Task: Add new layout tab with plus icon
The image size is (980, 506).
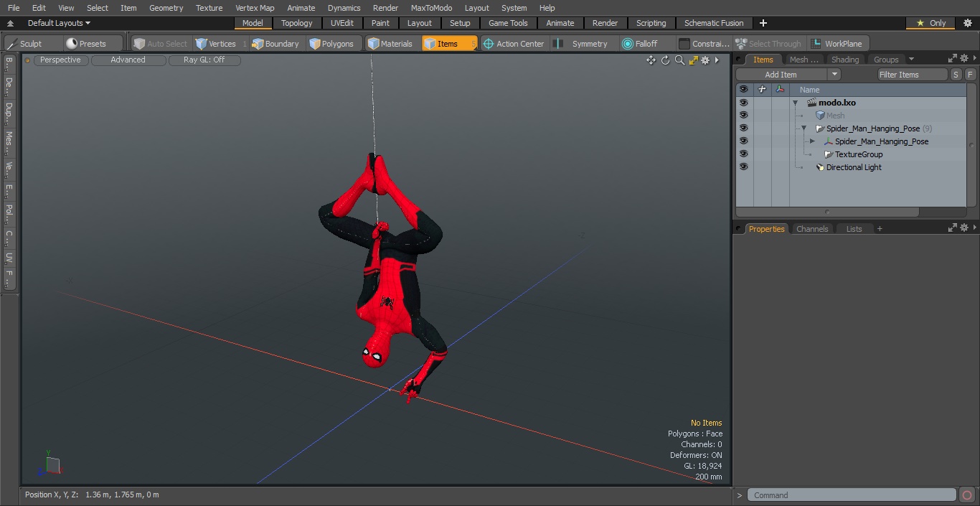Action: 763,23
